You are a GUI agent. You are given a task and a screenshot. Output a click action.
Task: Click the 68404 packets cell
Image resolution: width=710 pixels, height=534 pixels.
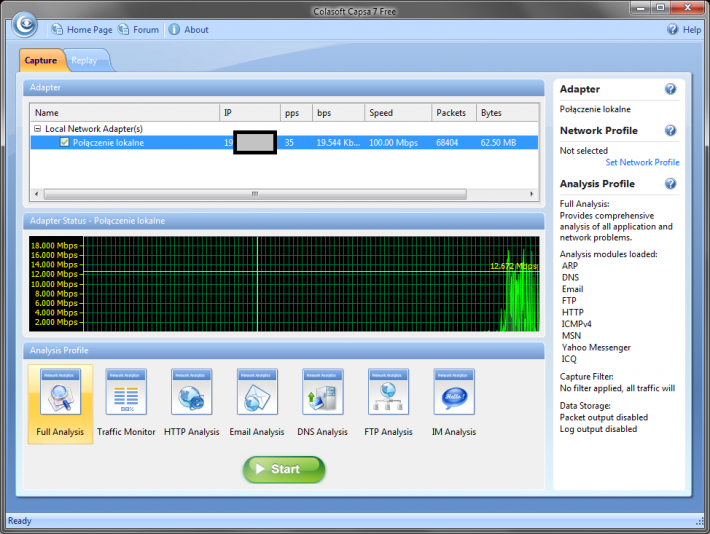click(x=447, y=143)
